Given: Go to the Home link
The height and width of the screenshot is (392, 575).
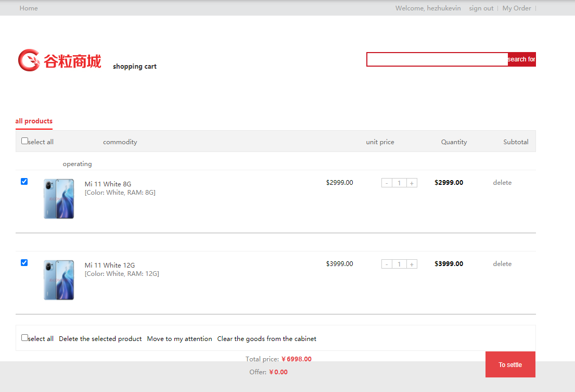Looking at the screenshot, I should pos(29,8).
